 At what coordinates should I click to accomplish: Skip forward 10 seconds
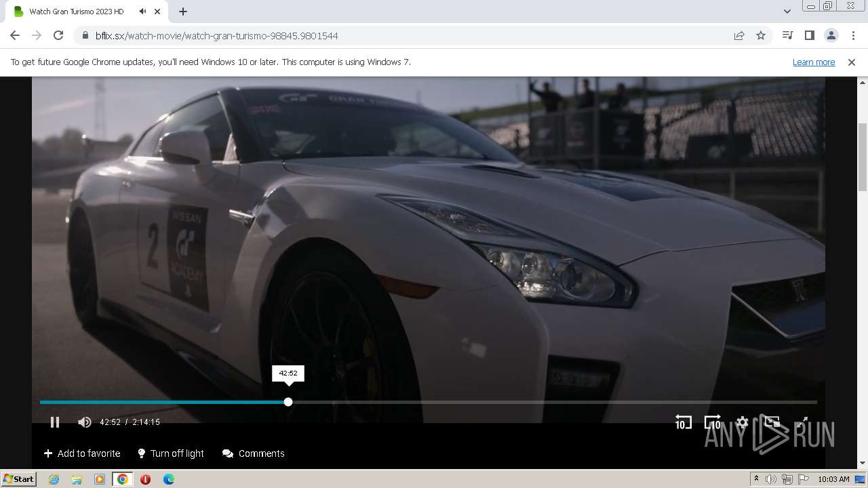[x=713, y=422]
